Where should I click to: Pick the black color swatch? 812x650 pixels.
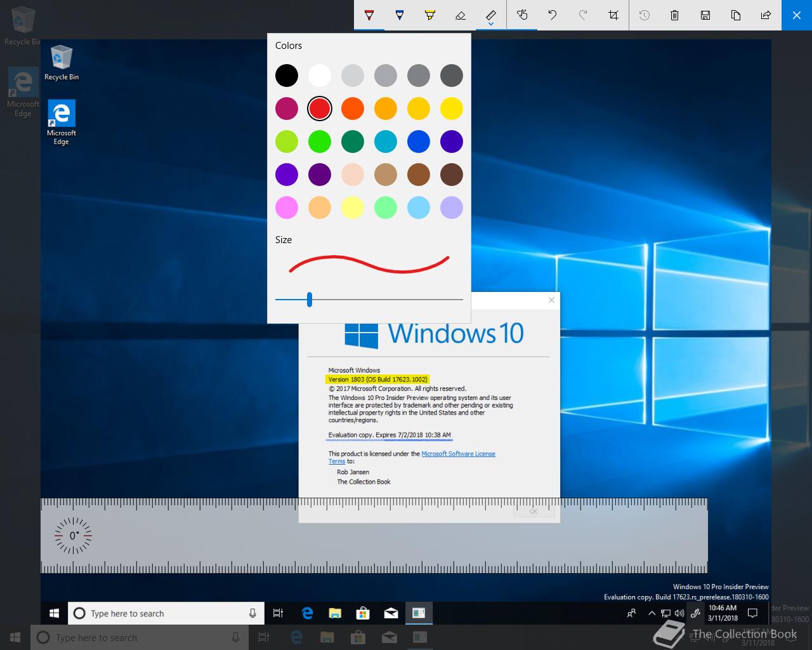point(287,76)
